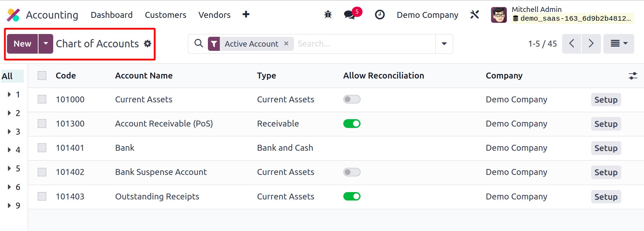Click the activities clock icon
This screenshot has width=644, height=231.
click(x=380, y=15)
